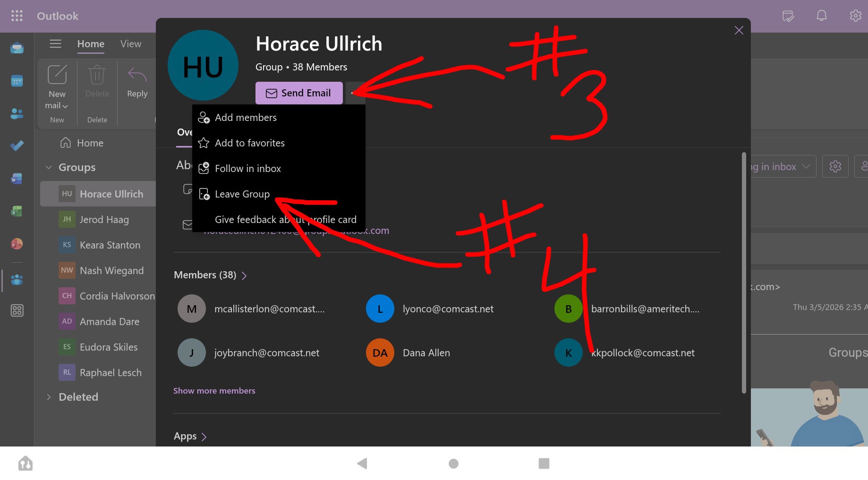Viewport: 868px width, 480px height.
Task: Click the more options button beside Send Email
Action: (355, 93)
